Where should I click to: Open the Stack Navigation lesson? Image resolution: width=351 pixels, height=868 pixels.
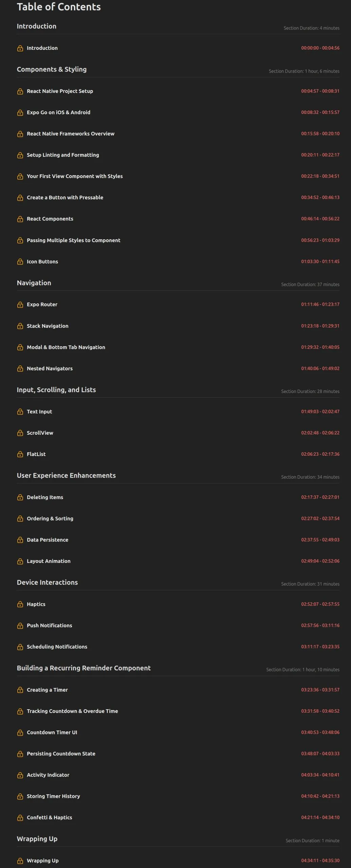click(48, 326)
